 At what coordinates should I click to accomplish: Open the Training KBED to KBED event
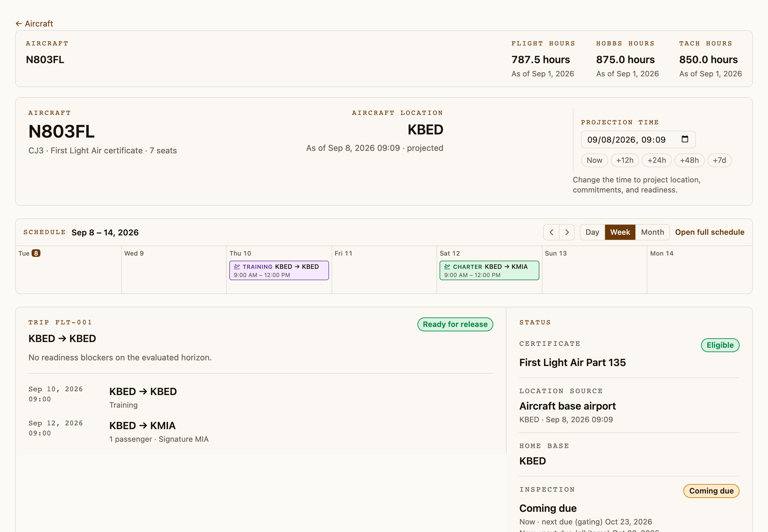coord(279,271)
